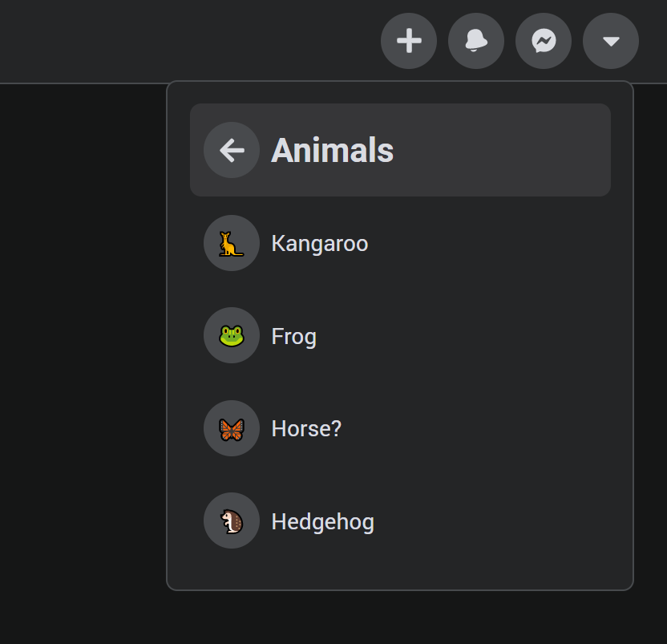Click the back arrow icon in Animals header

[231, 150]
